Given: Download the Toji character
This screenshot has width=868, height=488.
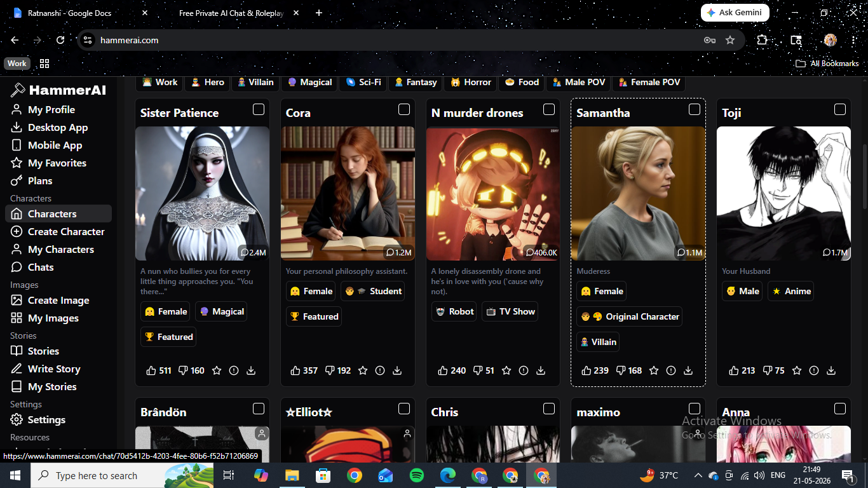Looking at the screenshot, I should tap(831, 370).
